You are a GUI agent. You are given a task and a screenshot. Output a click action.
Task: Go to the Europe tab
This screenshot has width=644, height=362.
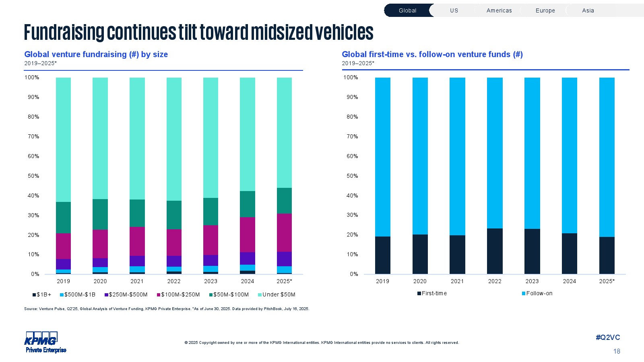pyautogui.click(x=545, y=10)
